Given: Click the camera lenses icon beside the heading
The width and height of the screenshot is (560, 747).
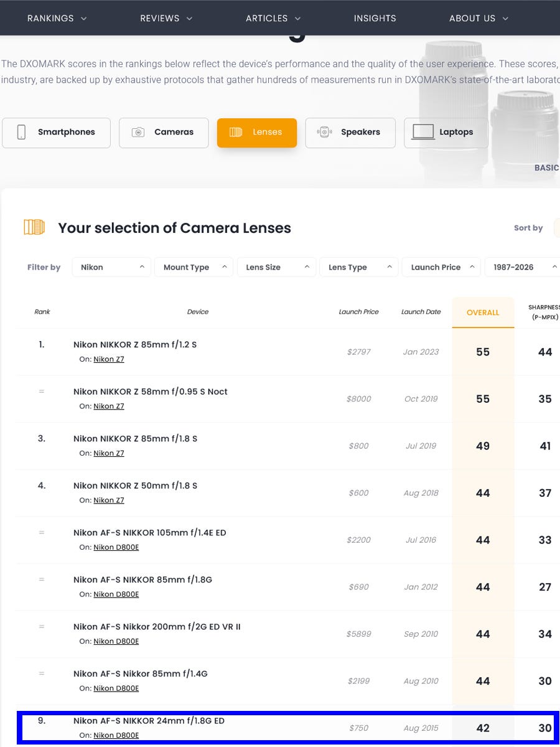Looking at the screenshot, I should (34, 227).
